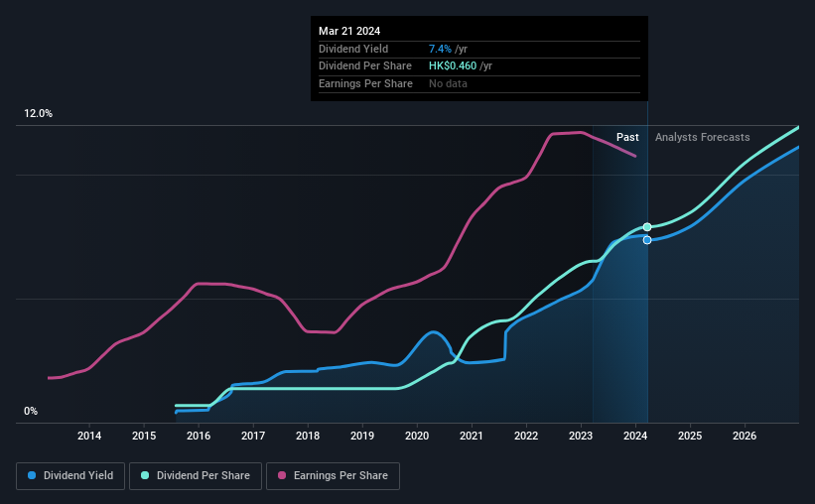The image size is (815, 504).
Task: Click the Past region label
Action: 627,137
